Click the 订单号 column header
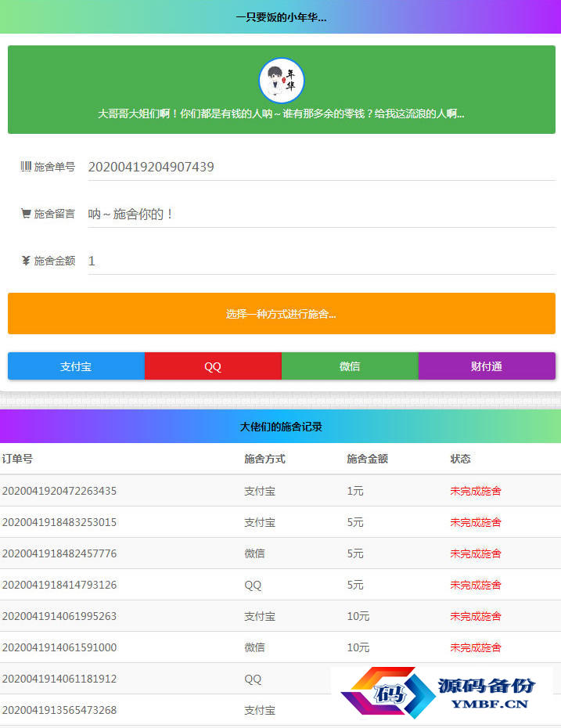This screenshot has width=561, height=728. (x=17, y=459)
